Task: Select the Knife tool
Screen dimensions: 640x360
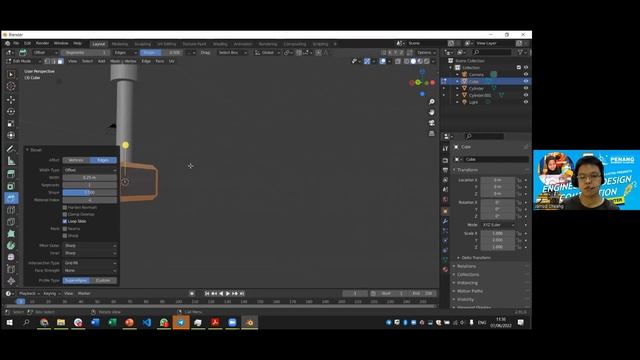Action: 11,222
